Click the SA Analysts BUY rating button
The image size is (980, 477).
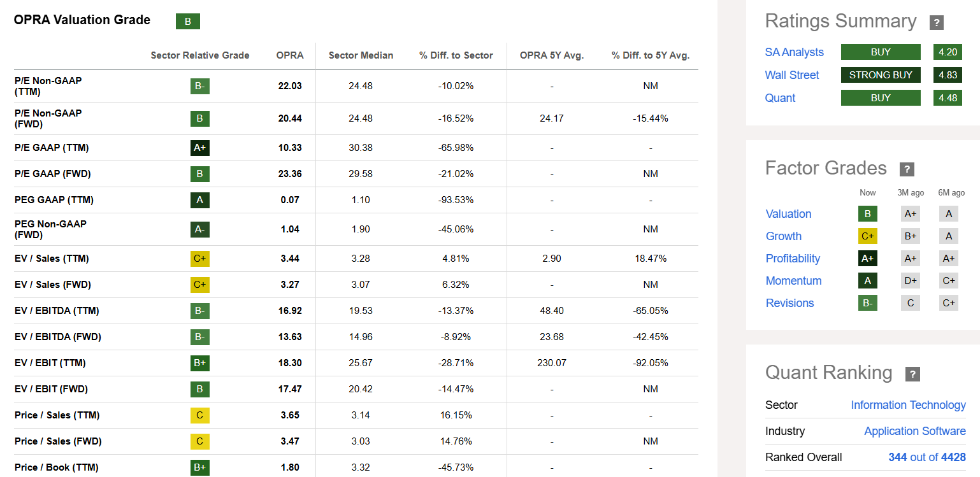pyautogui.click(x=881, y=52)
